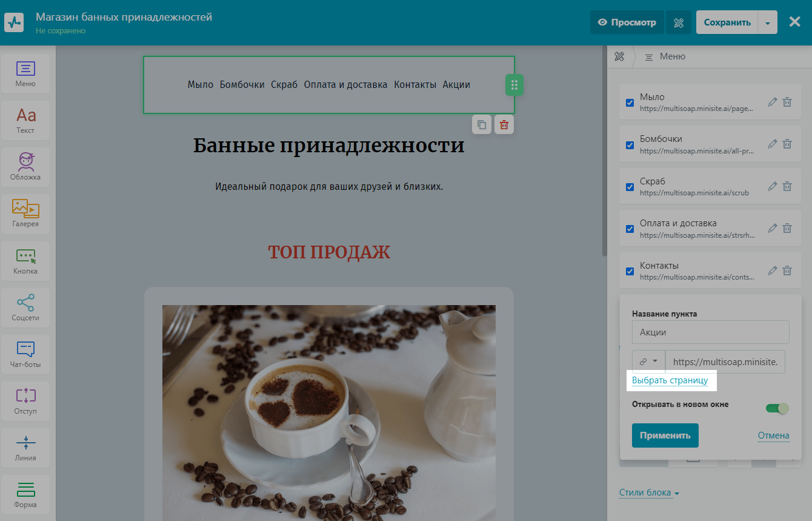Click Бомбочки in the page menu
812x521 pixels.
[x=242, y=85]
